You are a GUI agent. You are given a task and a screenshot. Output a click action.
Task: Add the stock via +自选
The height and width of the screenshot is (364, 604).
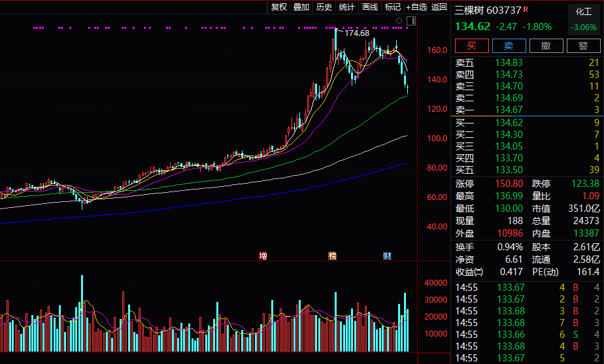[x=416, y=7]
